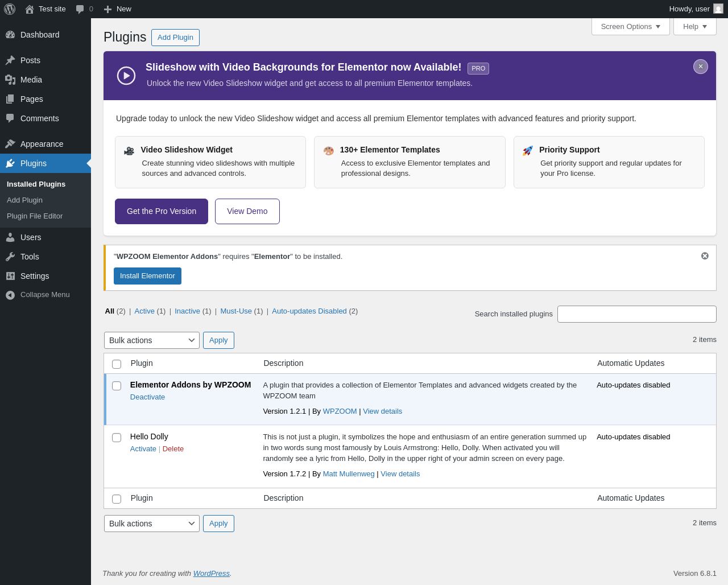Click the palette icon for Elementor Templates
The height and width of the screenshot is (585, 728).
coord(329,151)
